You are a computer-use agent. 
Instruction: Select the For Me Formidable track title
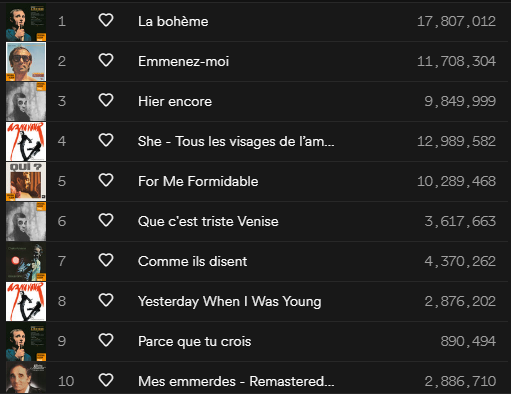point(198,181)
